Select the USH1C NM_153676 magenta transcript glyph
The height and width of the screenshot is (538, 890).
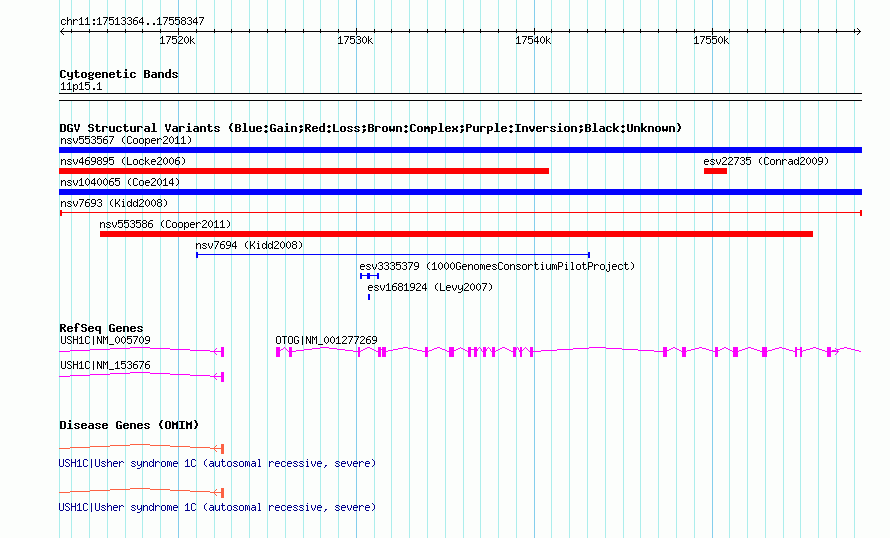click(142, 376)
